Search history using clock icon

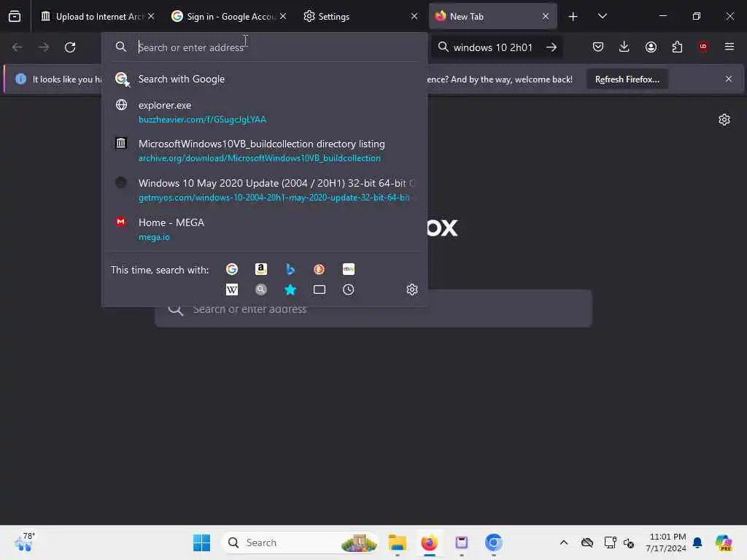(348, 289)
